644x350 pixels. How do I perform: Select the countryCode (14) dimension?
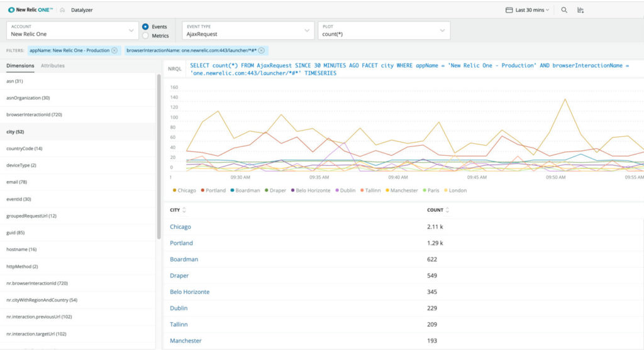(78, 148)
